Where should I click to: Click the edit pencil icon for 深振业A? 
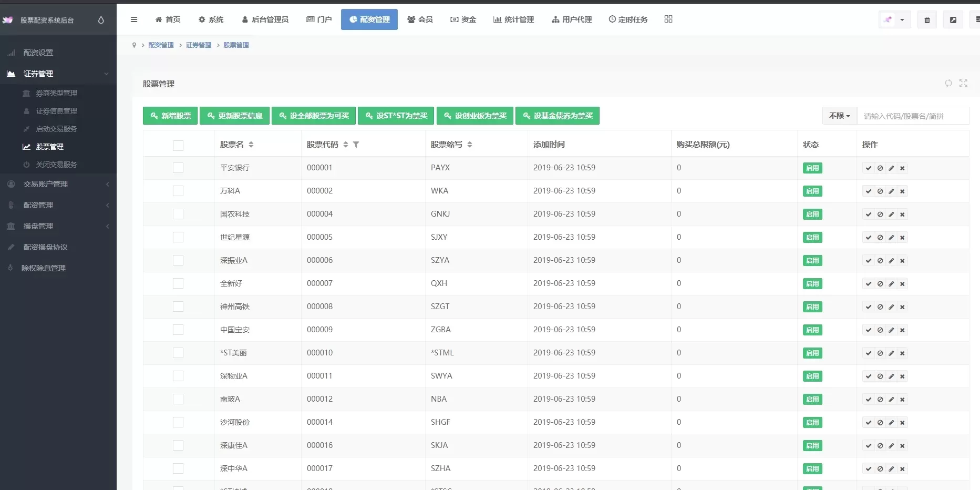point(891,261)
